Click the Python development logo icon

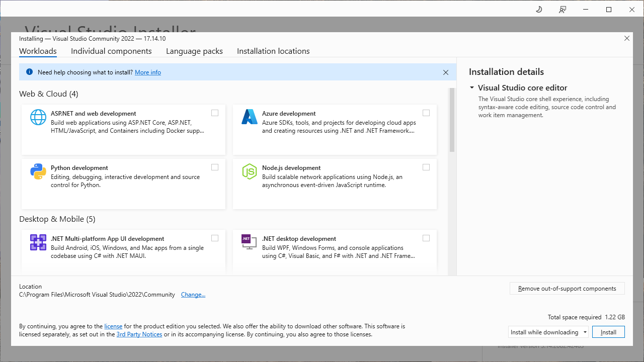pos(38,171)
